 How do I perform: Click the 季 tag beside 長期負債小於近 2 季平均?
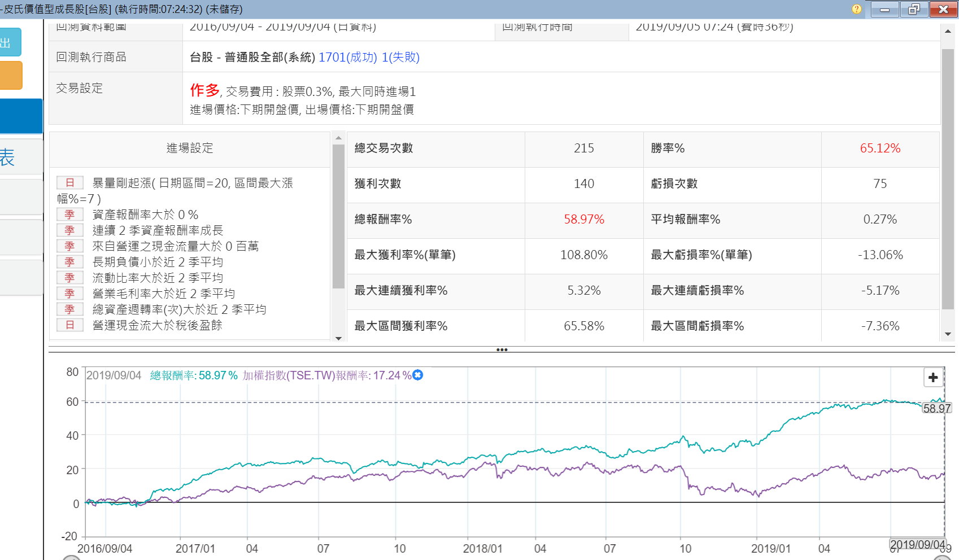click(x=70, y=262)
